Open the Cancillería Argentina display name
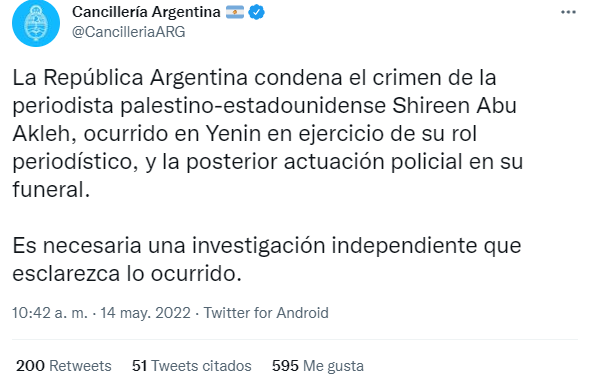590x387 pixels. click(146, 12)
